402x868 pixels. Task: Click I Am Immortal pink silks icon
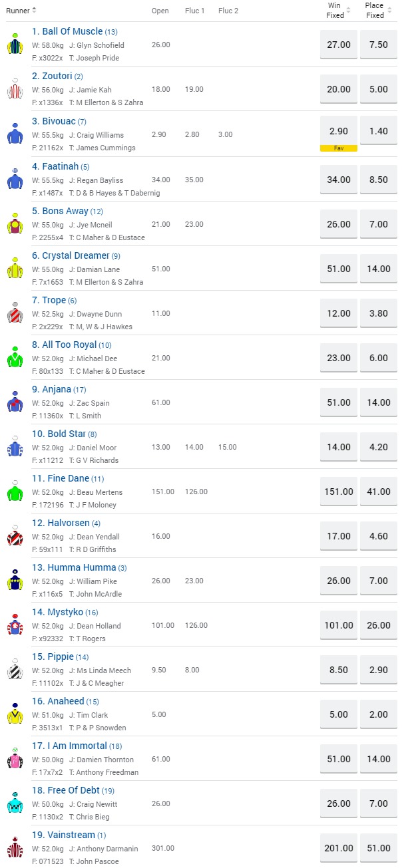coord(15,759)
